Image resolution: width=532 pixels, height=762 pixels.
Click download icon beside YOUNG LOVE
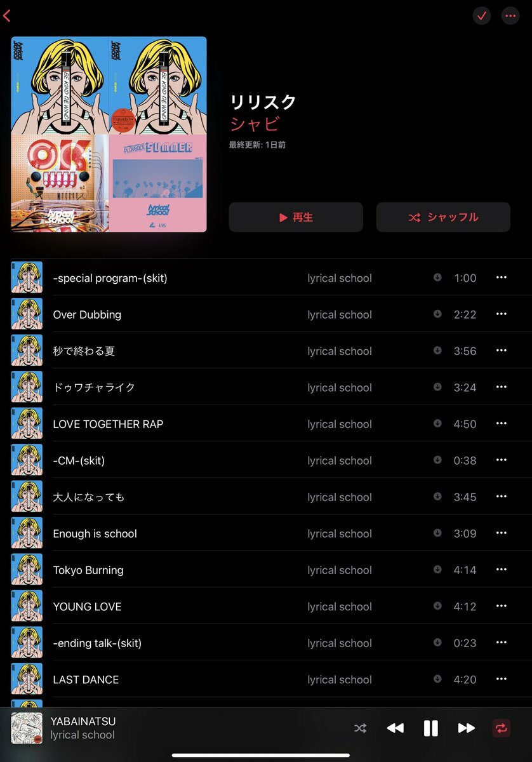(x=437, y=606)
